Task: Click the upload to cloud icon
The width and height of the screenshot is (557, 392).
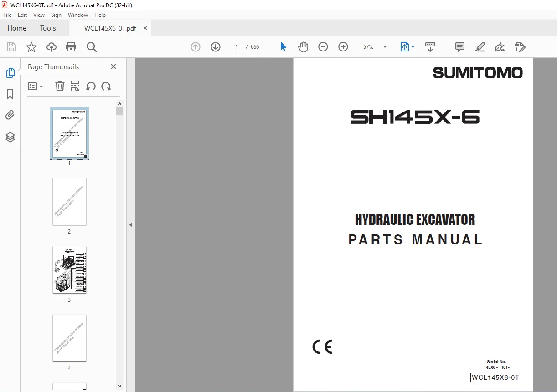Action: pyautogui.click(x=52, y=47)
